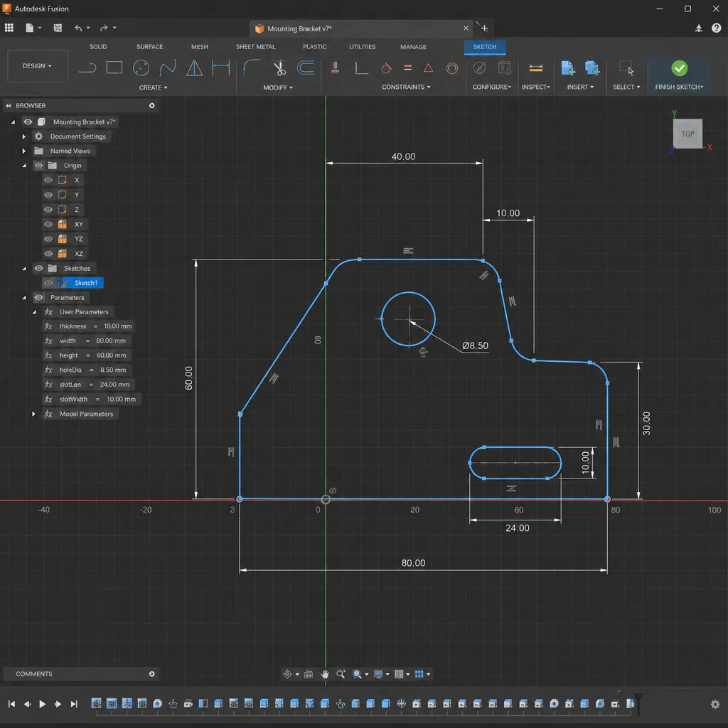Screen dimensions: 728x728
Task: Hide the Z origin axis
Action: [x=48, y=210]
